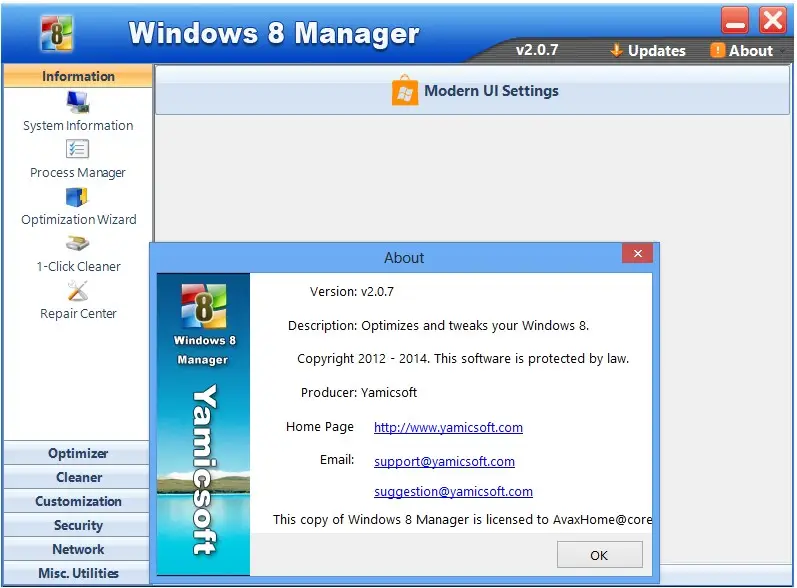Open Modern UI Settings button
797x588 pixels.
pyautogui.click(x=473, y=90)
